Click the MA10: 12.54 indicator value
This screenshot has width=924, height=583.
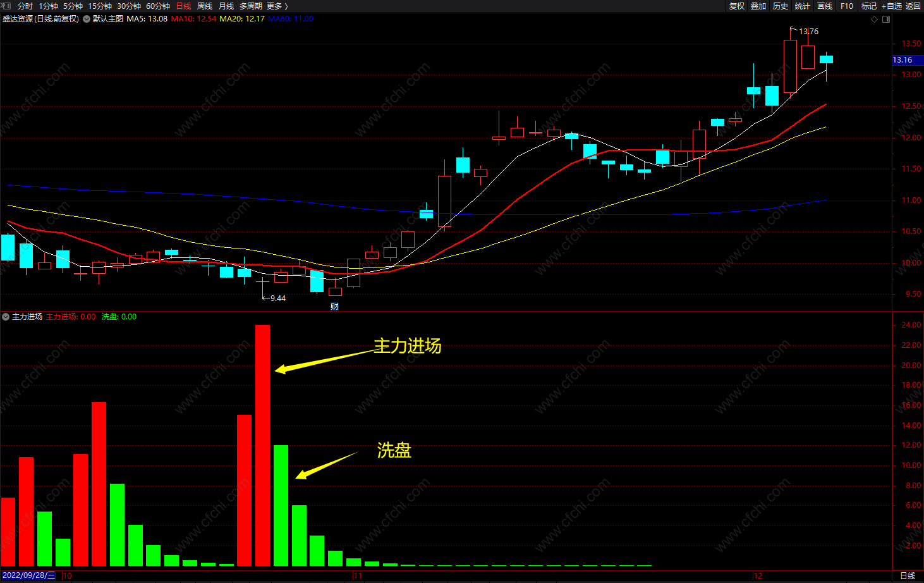(x=193, y=19)
